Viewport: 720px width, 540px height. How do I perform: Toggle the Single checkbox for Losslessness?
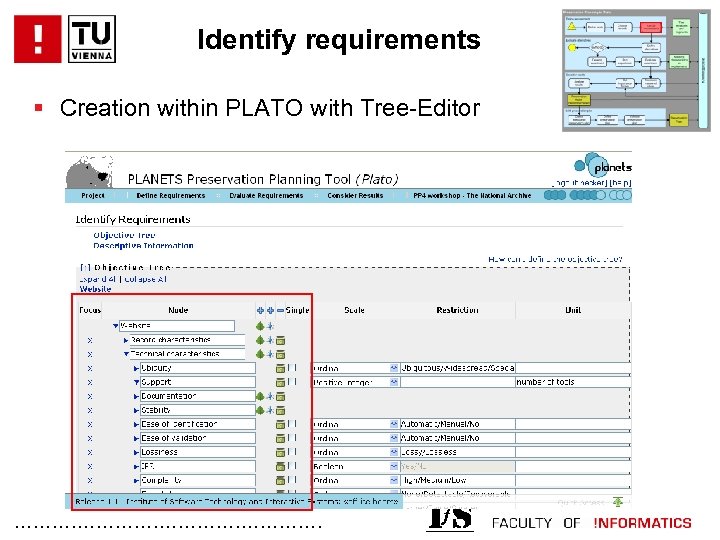[292, 452]
